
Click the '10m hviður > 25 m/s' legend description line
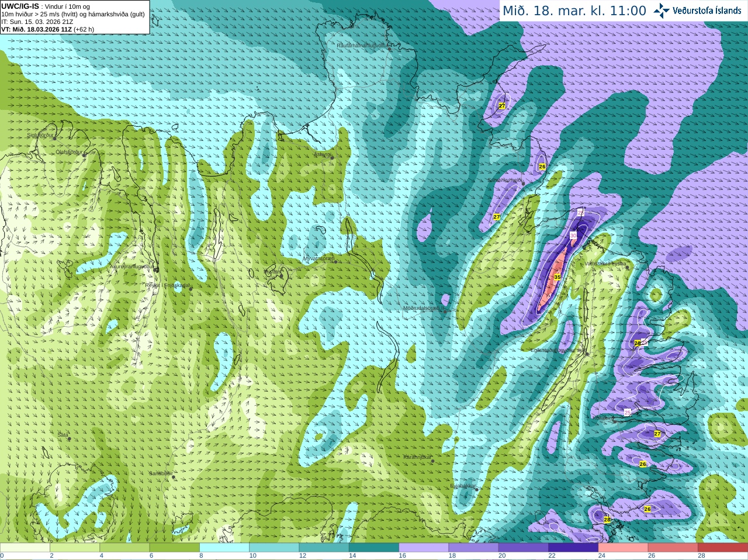coord(73,14)
